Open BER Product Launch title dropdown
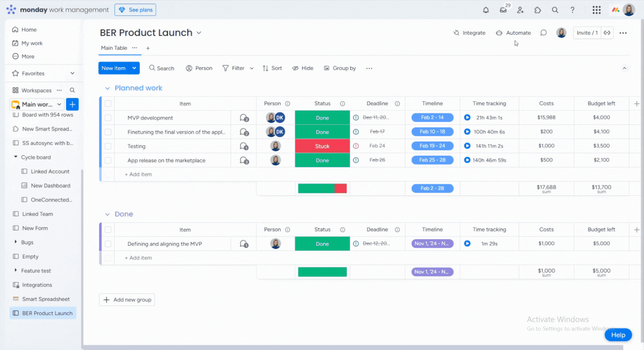Viewport: 644px width, 350px height. 199,33
